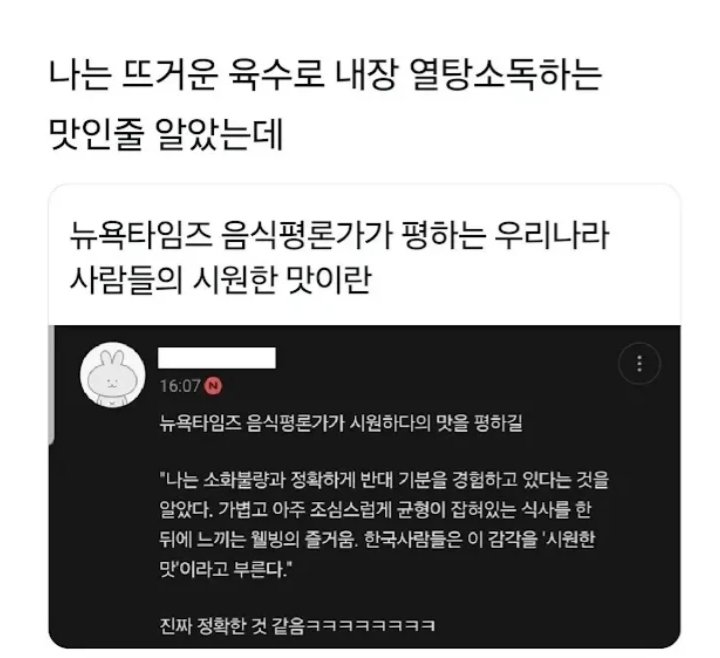Click the line starting '뒤에 느끼는 웰빙의 즐거움'
This screenshot has width=720, height=658.
(x=377, y=539)
